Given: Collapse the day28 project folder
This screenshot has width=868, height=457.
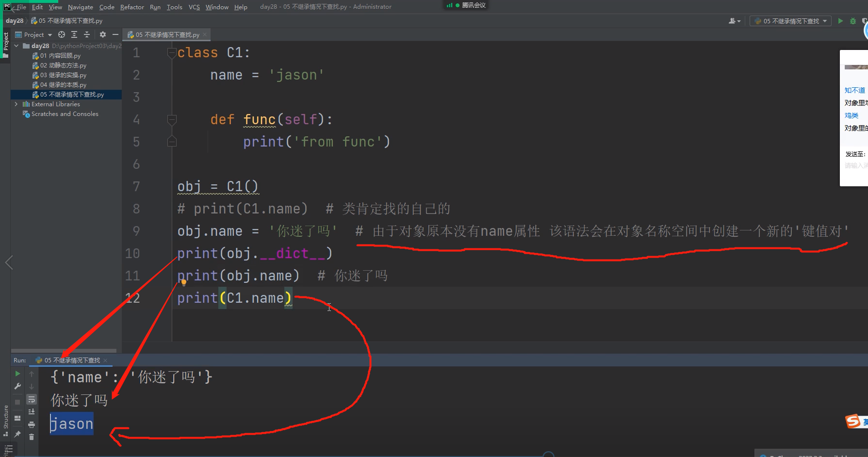Looking at the screenshot, I should tap(16, 46).
